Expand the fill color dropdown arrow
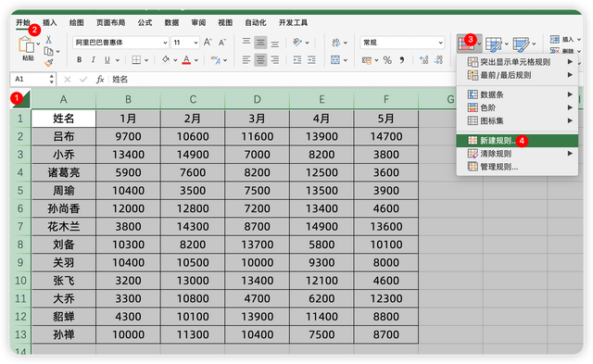 pos(175,59)
